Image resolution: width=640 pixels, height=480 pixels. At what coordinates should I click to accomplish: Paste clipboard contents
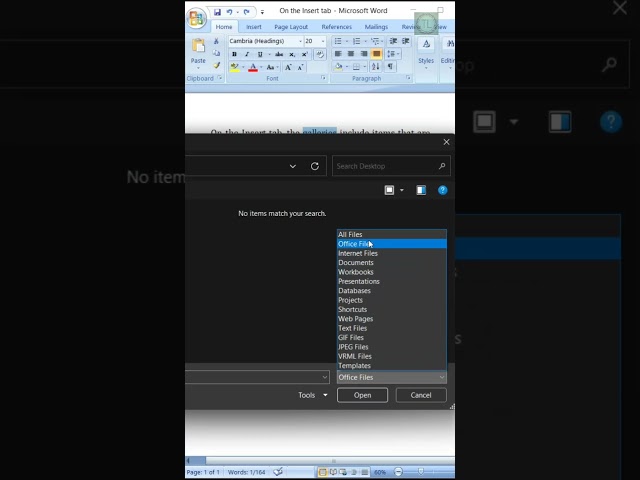click(198, 52)
